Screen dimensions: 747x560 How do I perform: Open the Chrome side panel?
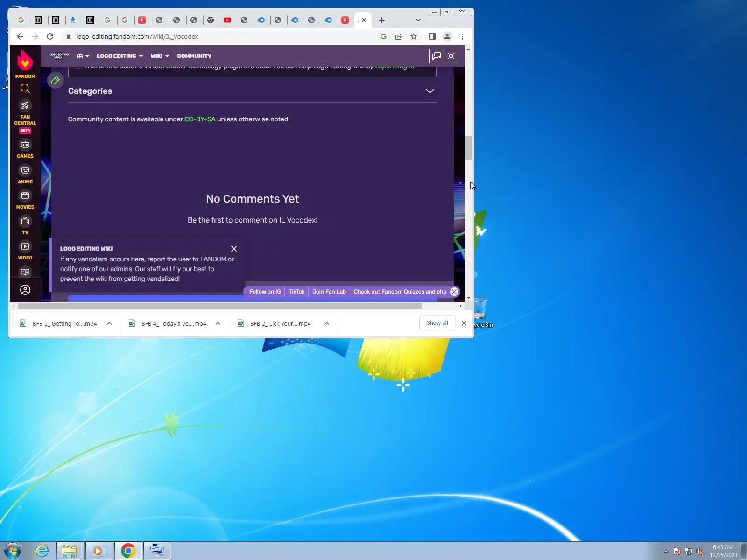432,36
